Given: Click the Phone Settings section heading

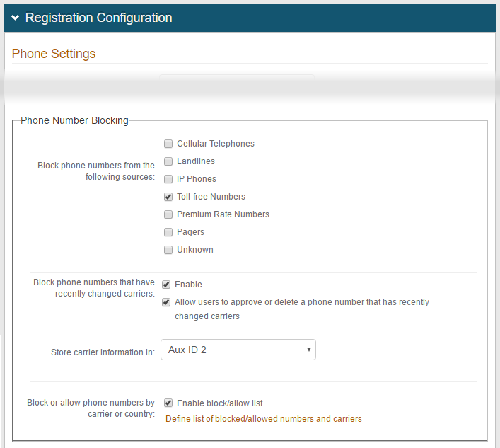Looking at the screenshot, I should [x=54, y=54].
